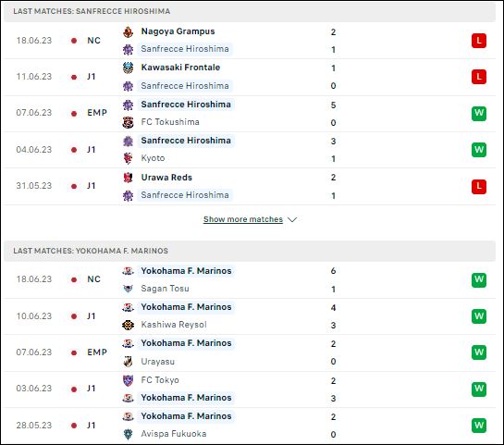Click the Kyoto team crest
Viewport: 504px width, 445px height.
(128, 158)
